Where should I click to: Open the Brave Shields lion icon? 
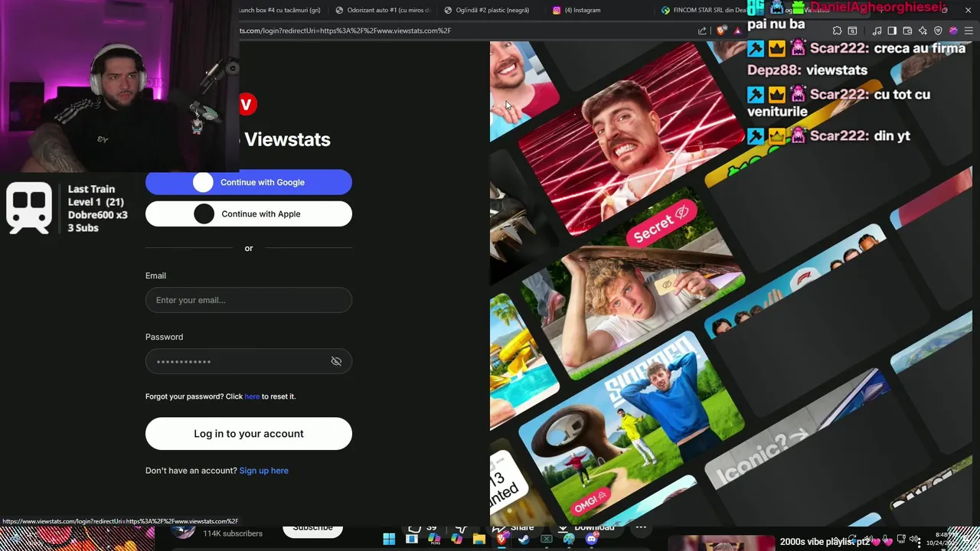point(721,31)
